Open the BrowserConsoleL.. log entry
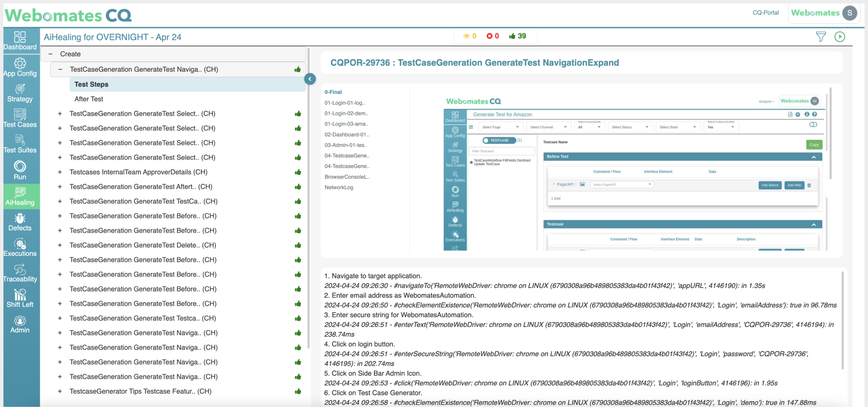This screenshot has width=868, height=407. (x=347, y=177)
